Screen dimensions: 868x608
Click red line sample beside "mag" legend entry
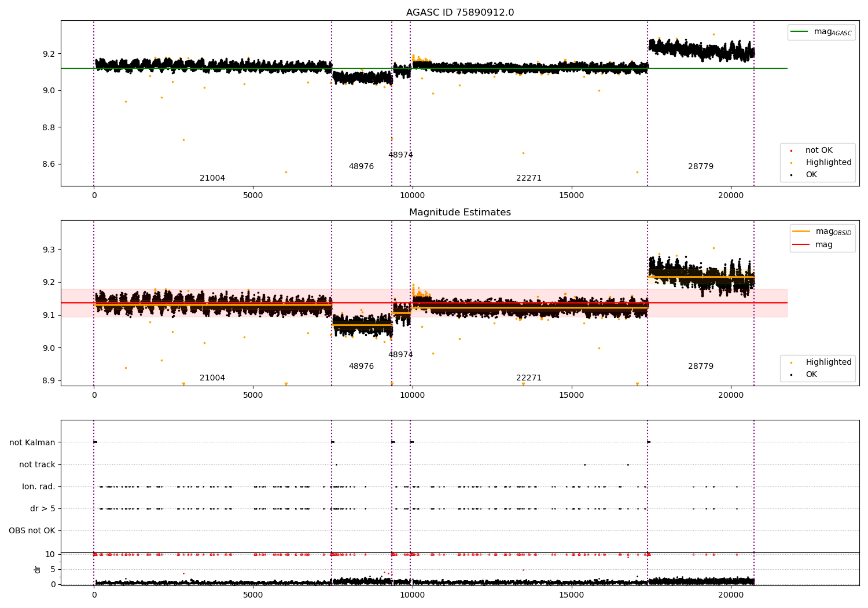pos(801,244)
